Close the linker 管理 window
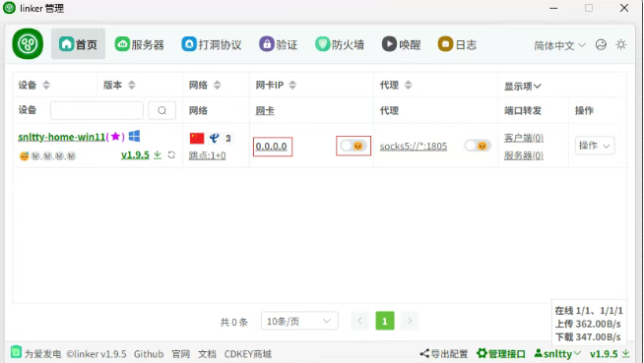 click(624, 8)
